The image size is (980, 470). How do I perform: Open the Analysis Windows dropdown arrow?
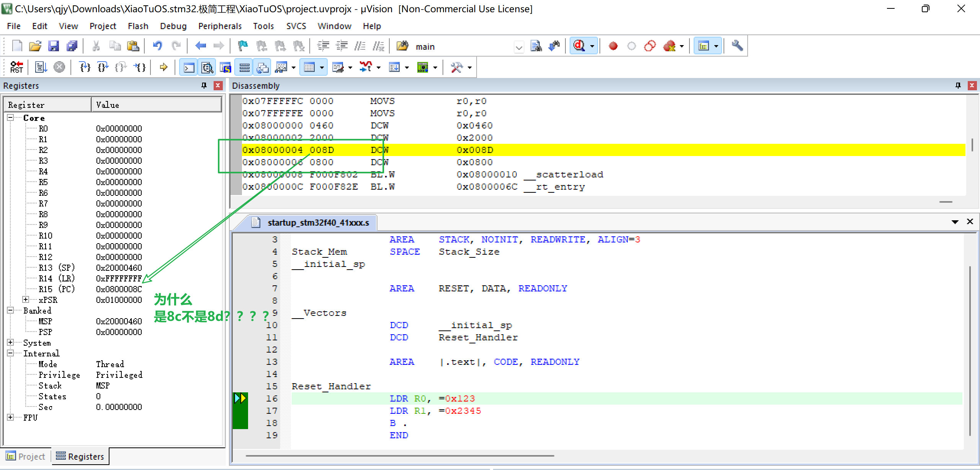(x=379, y=68)
